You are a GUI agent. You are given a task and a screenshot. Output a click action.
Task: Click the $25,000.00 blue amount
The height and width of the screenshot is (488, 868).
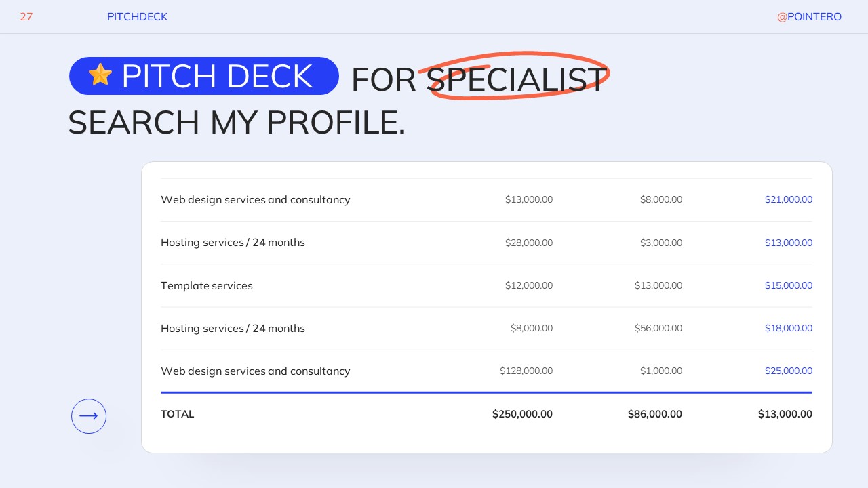[x=788, y=371]
